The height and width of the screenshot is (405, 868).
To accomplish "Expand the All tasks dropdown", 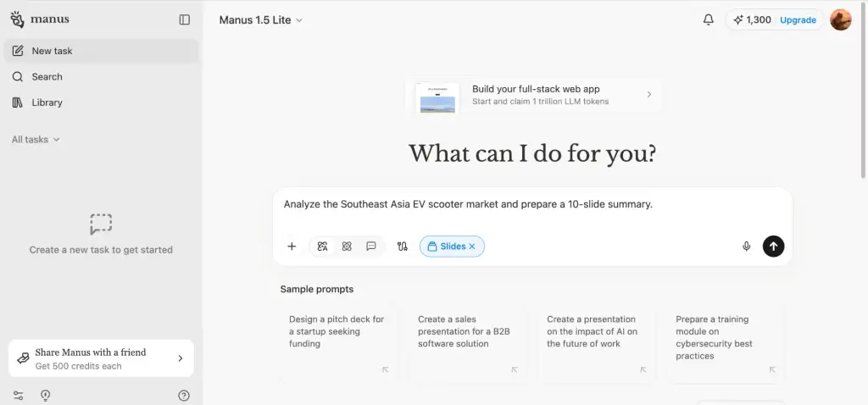I will tap(36, 140).
